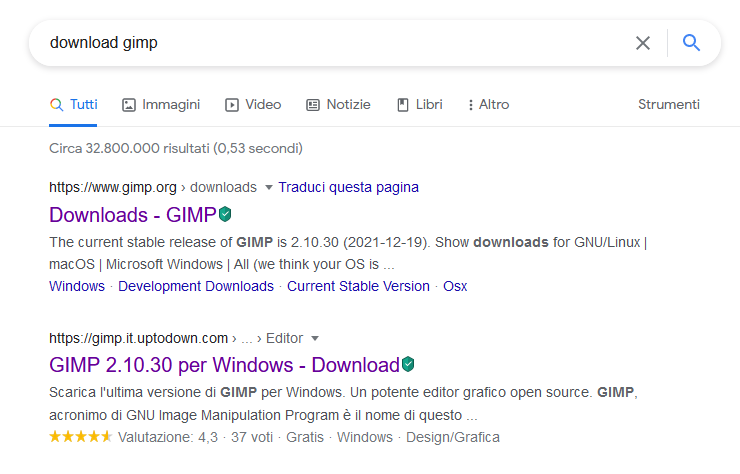Click Traduci questa pagina link
Screen dimensions: 740x474
coord(348,187)
